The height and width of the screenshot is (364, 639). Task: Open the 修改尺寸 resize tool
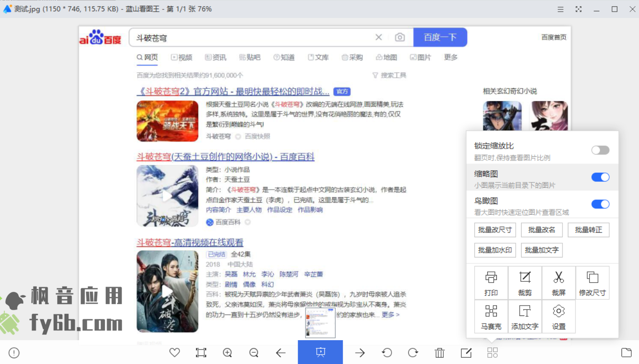[592, 283]
